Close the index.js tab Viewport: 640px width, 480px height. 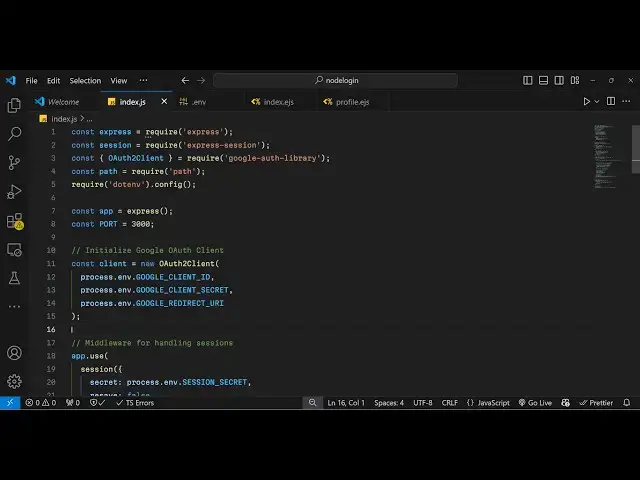164,101
